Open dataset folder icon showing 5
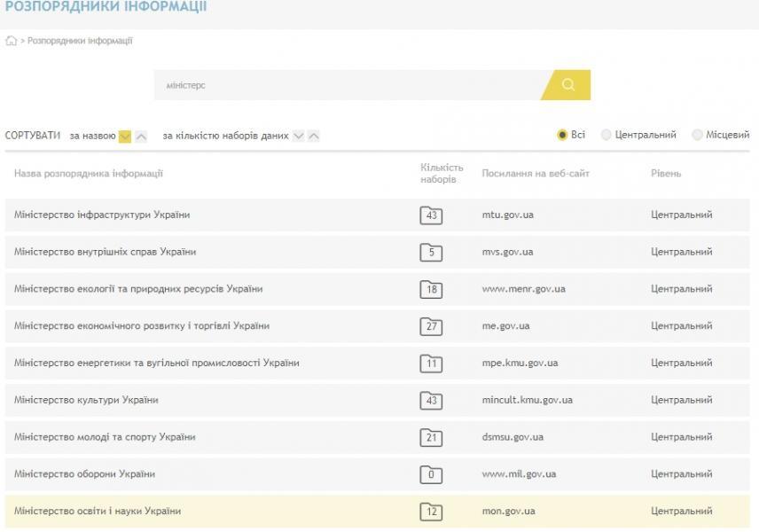Image resolution: width=759 pixels, height=532 pixels. coord(431,252)
